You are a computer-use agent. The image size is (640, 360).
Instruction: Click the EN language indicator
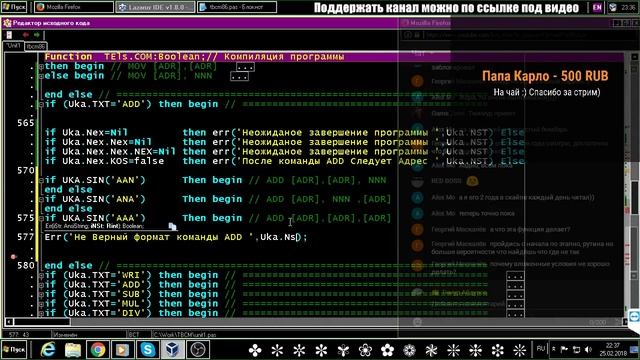pyautogui.click(x=597, y=7)
